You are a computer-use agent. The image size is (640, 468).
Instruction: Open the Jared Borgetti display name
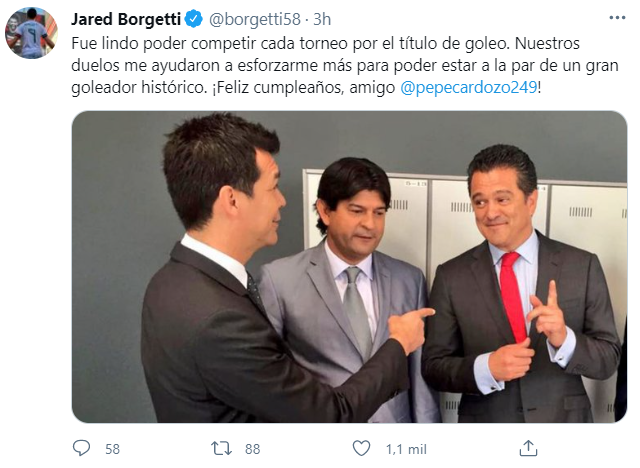[x=126, y=19]
